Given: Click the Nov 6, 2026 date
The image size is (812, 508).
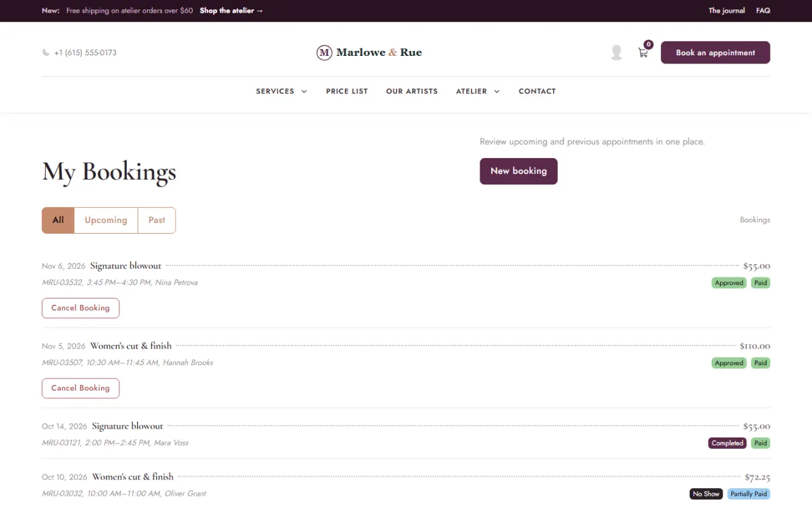Looking at the screenshot, I should tap(63, 266).
